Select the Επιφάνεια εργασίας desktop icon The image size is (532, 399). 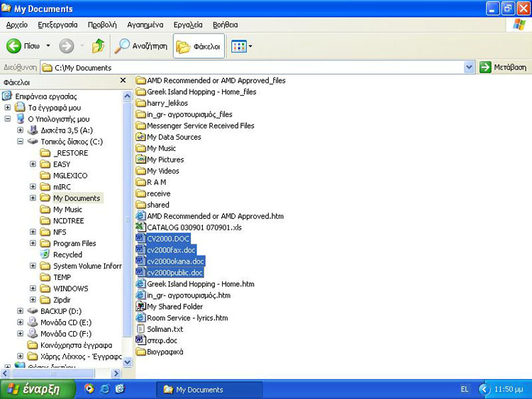(7, 96)
